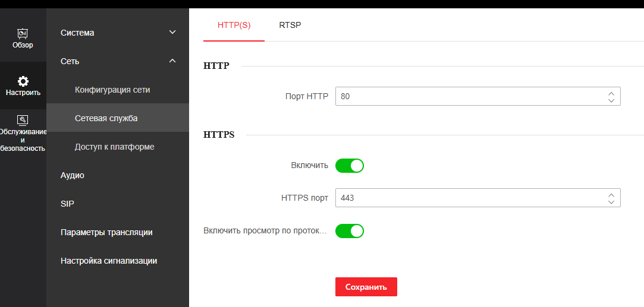
Task: Select the HTTP(S) tab
Action: pyautogui.click(x=234, y=26)
